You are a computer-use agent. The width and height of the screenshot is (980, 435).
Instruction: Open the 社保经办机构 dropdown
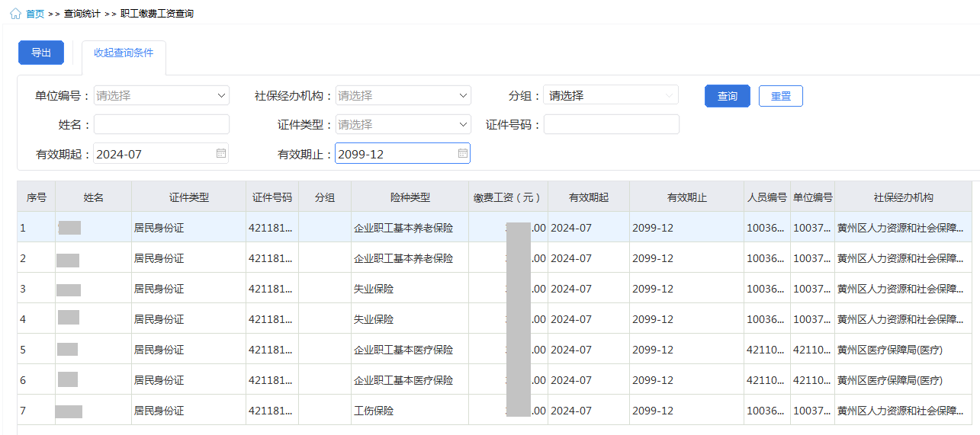(403, 95)
